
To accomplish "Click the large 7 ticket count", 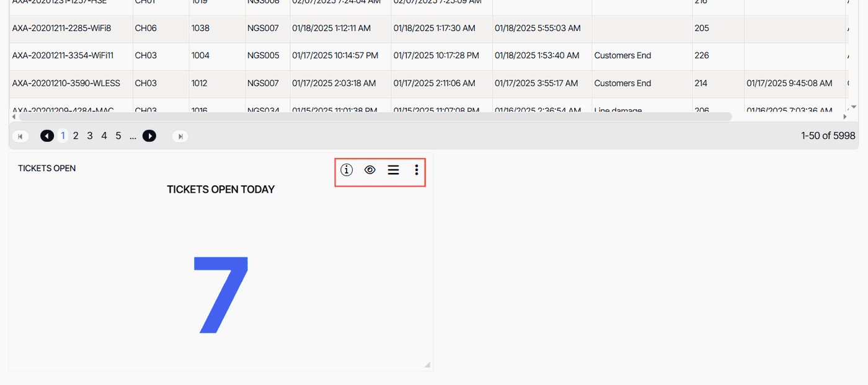I will point(221,295).
